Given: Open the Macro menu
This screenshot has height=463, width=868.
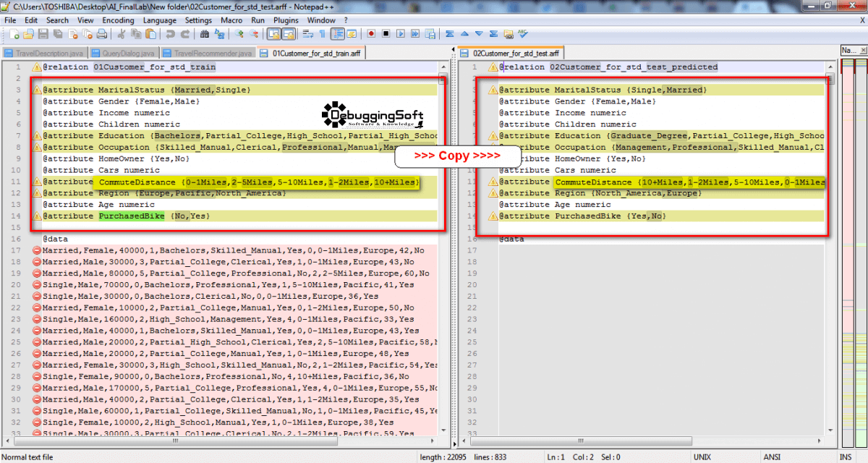Looking at the screenshot, I should tap(231, 20).
